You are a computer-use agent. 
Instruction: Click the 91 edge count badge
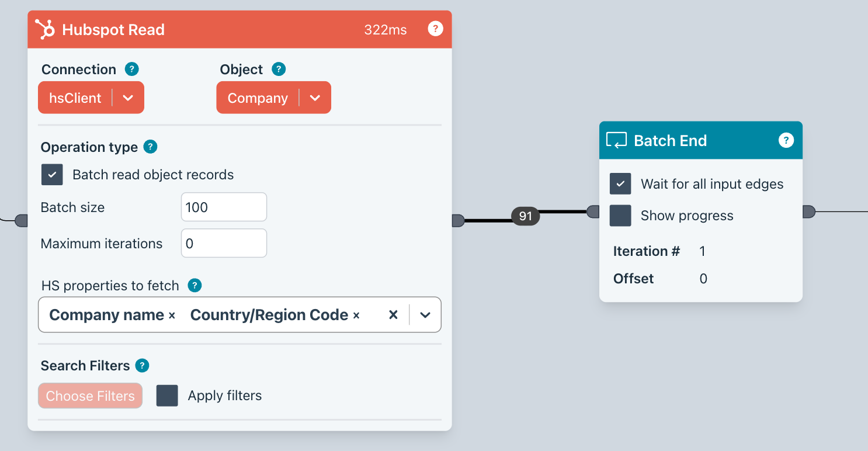(x=526, y=216)
